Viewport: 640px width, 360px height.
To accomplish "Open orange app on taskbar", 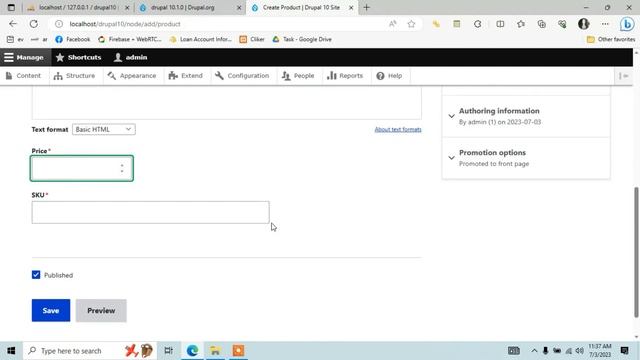I will [238, 351].
